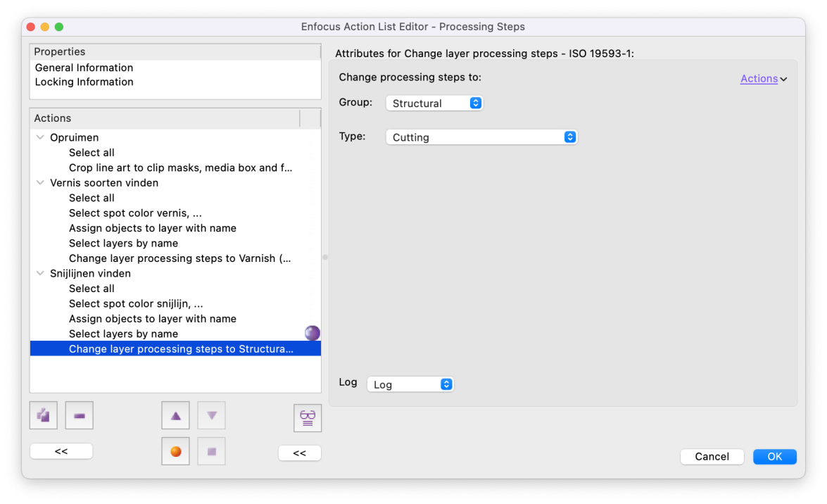Click the Cancel button

tap(712, 457)
